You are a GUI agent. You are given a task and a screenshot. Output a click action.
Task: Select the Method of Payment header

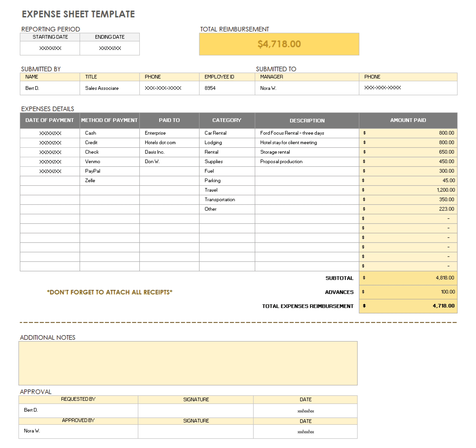tap(109, 120)
